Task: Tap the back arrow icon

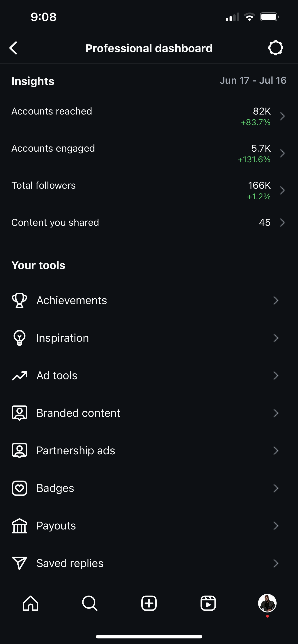Action: (x=13, y=48)
